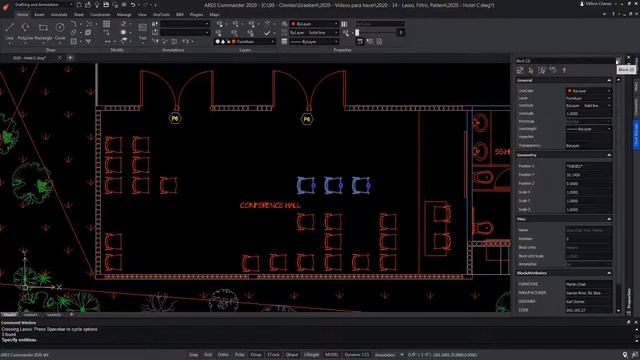Click the red layer color swatch beside Furniture
The width and height of the screenshot is (640, 360).
click(233, 42)
